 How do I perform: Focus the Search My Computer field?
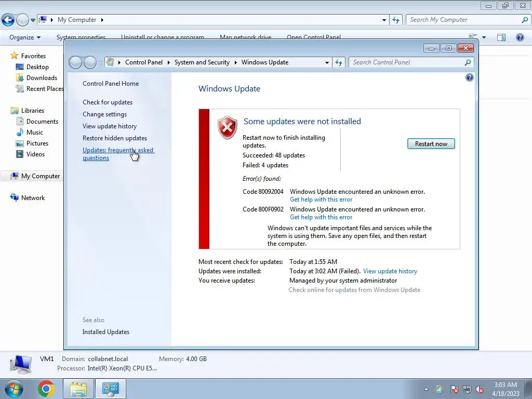(x=468, y=20)
